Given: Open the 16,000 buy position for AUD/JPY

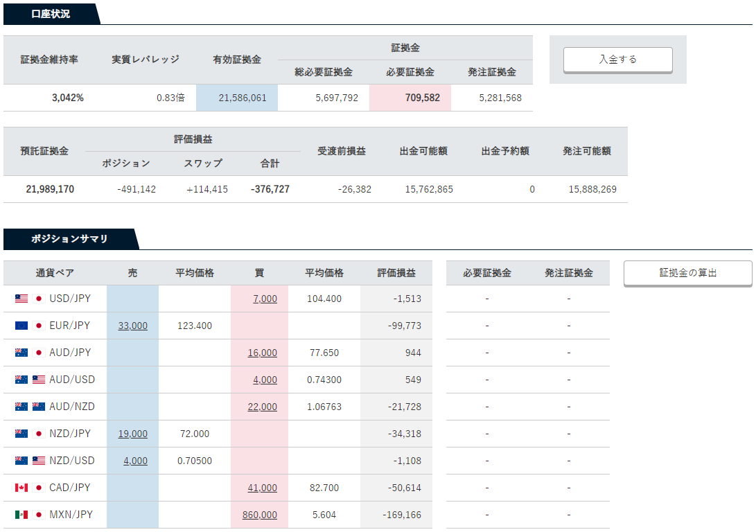Looking at the screenshot, I should pos(264,353).
